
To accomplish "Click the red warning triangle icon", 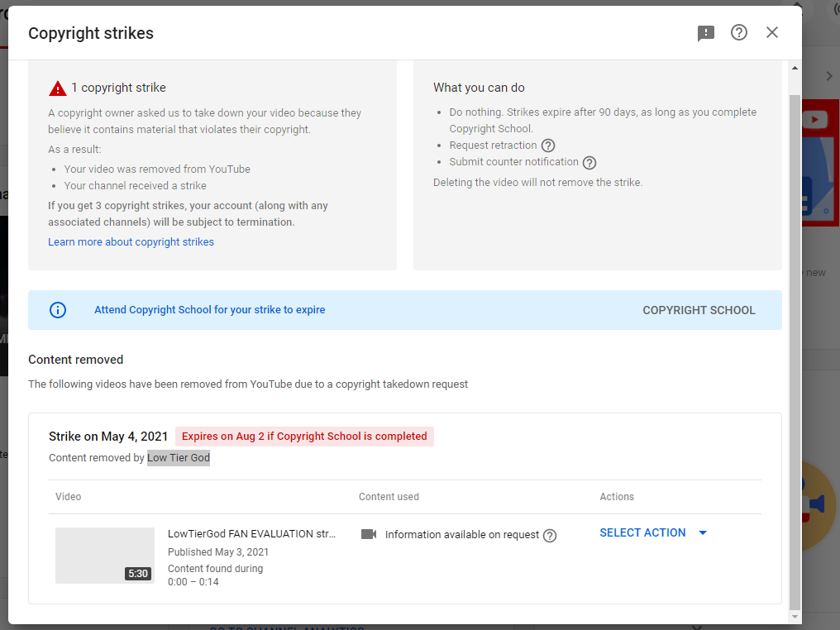I will click(x=57, y=88).
